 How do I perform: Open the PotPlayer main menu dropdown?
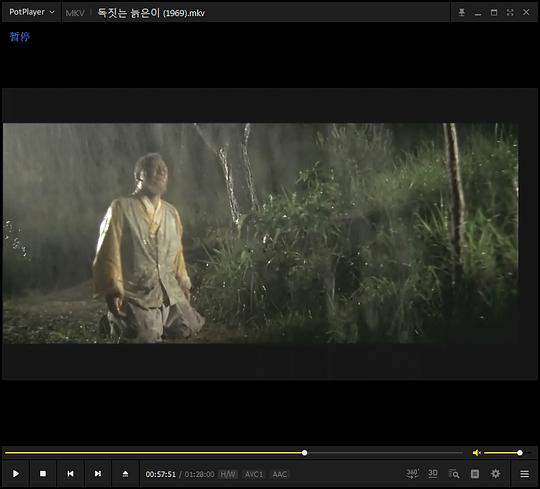tap(32, 12)
